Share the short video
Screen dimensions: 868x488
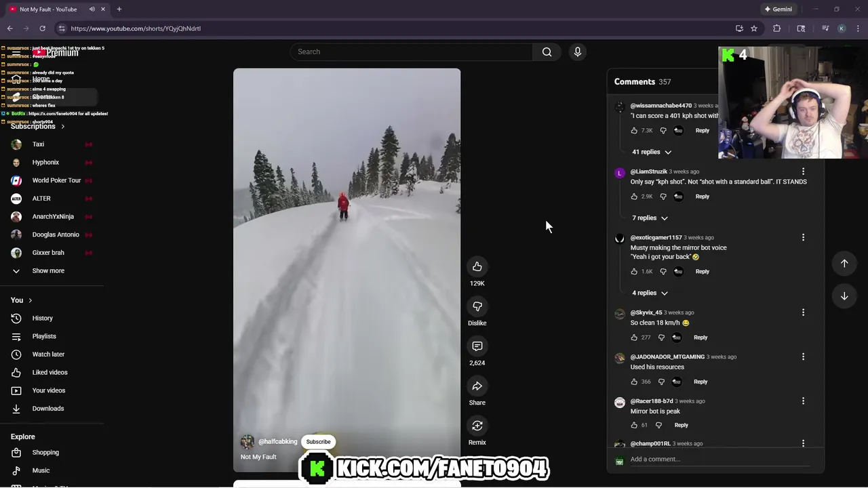[x=477, y=386]
